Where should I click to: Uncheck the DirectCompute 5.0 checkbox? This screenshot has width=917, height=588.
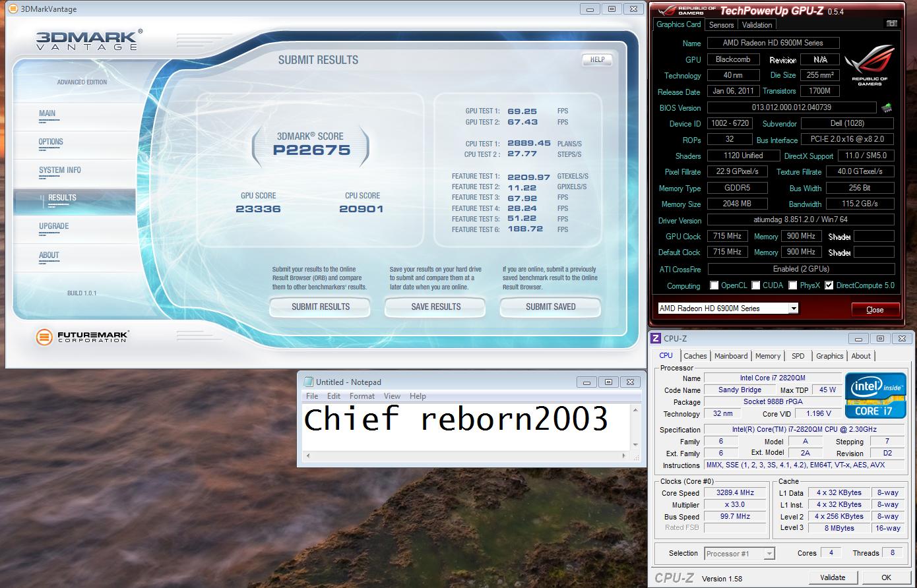click(x=829, y=285)
